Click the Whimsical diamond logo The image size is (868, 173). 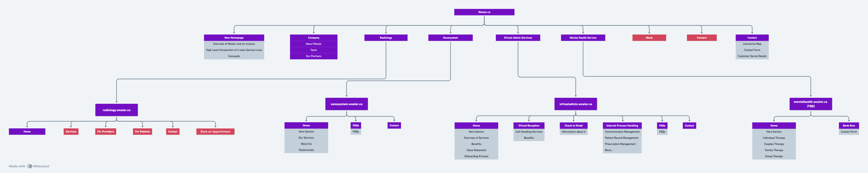(30, 166)
